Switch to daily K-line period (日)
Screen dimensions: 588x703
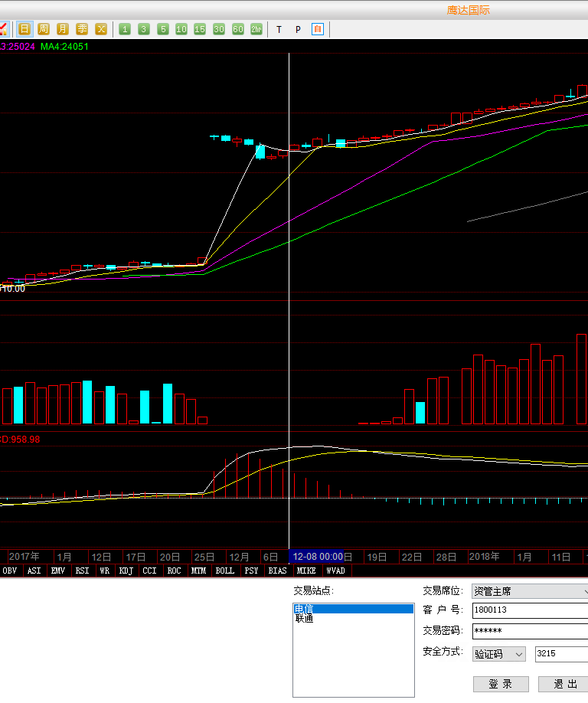point(24,29)
